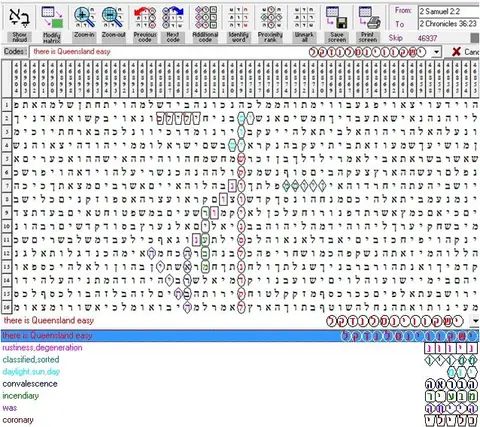Click row header number 7 of the matrix
480x427 pixels.
(6, 186)
